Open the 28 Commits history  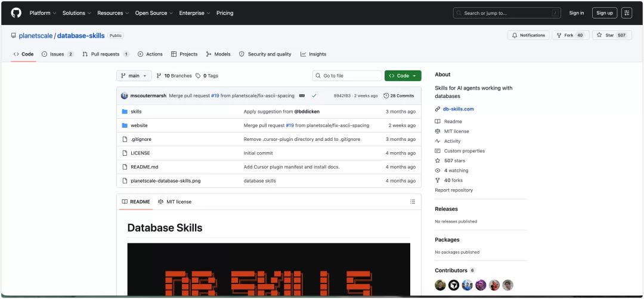click(x=399, y=96)
